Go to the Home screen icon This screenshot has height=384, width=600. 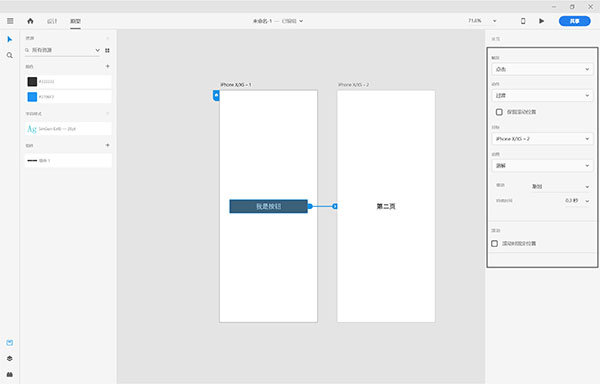pyautogui.click(x=30, y=21)
